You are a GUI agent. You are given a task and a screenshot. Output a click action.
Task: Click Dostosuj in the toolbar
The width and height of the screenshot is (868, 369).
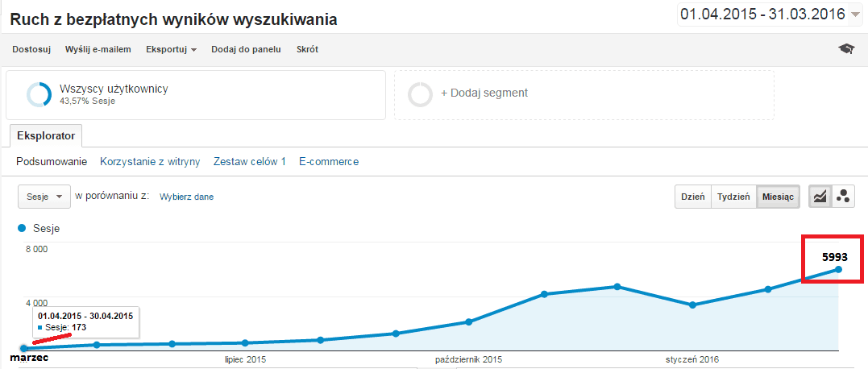click(x=31, y=49)
